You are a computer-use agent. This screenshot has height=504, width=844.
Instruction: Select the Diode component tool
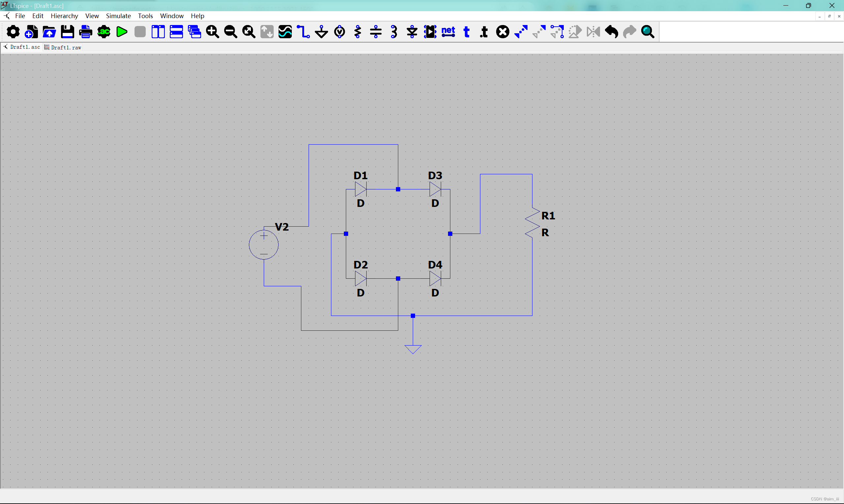point(412,32)
